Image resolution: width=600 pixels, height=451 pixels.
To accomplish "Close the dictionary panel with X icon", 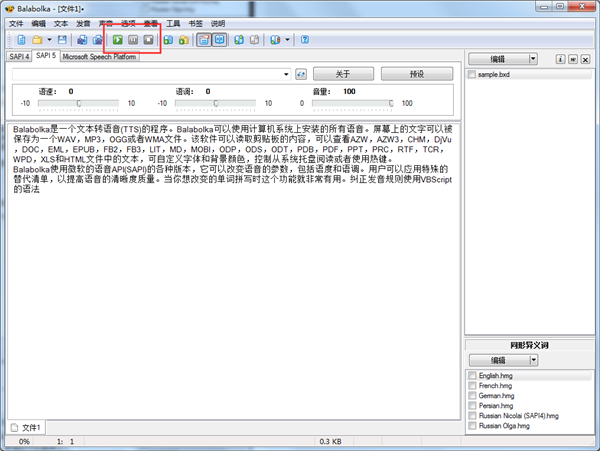I will (x=585, y=59).
